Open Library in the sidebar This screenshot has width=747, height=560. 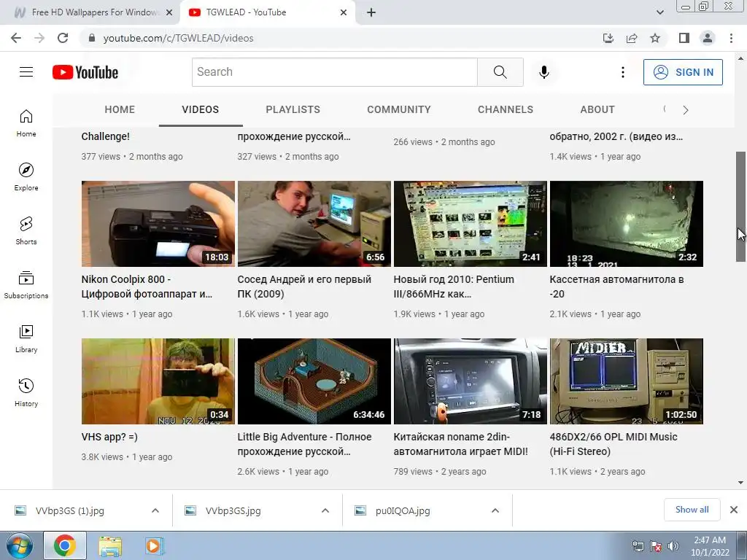[x=26, y=338]
